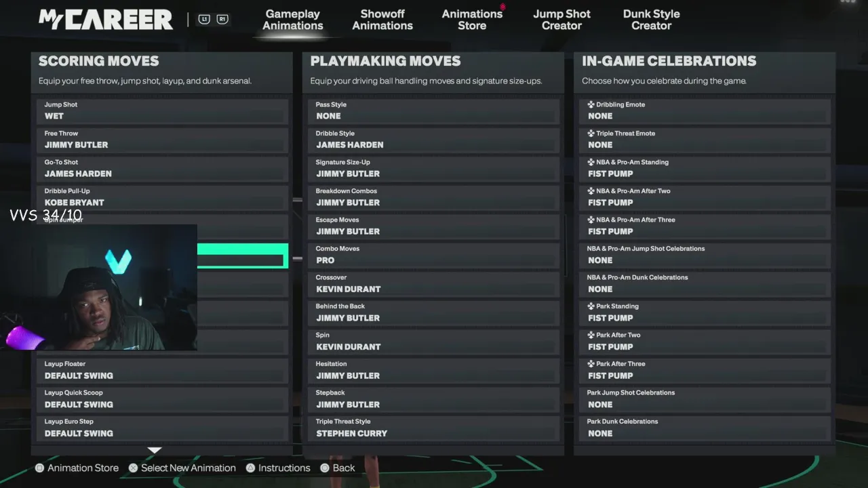Screen dimensions: 868x488
Task: Click the In-Game Celebrations heading
Action: coord(669,61)
